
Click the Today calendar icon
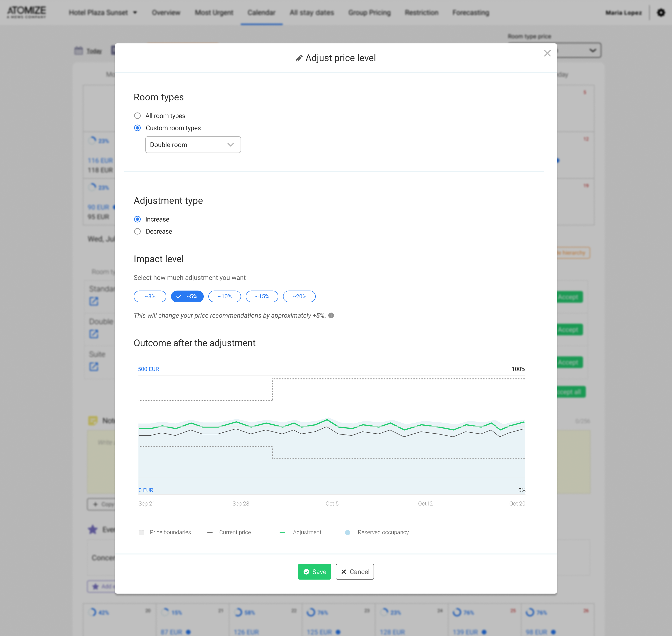pos(79,51)
